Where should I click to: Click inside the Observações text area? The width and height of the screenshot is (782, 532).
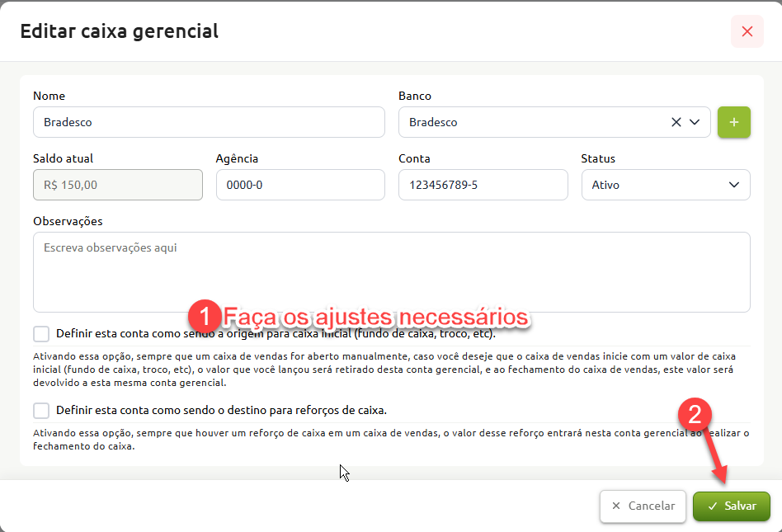pos(392,272)
